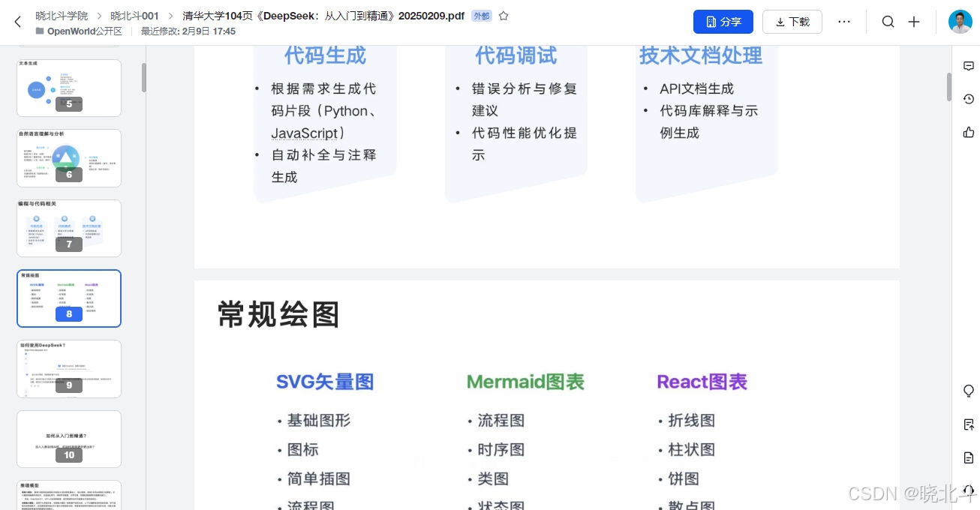Click the React图表 column heading

coord(702,382)
